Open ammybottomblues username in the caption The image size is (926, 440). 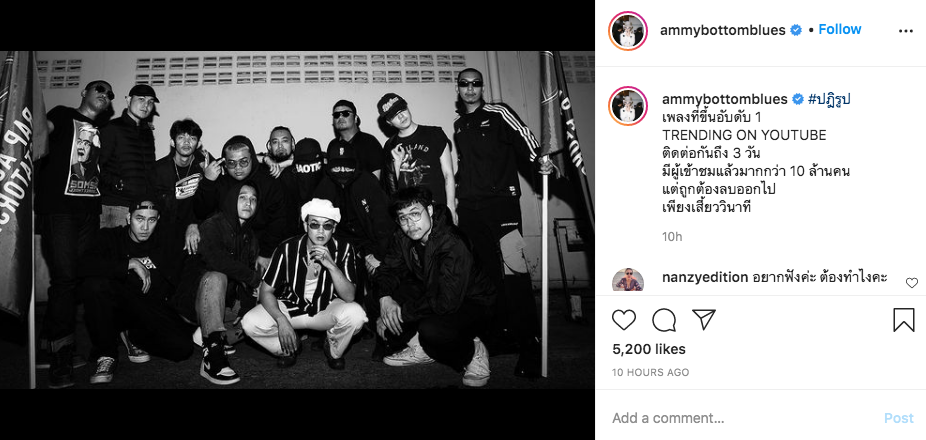[x=725, y=99]
